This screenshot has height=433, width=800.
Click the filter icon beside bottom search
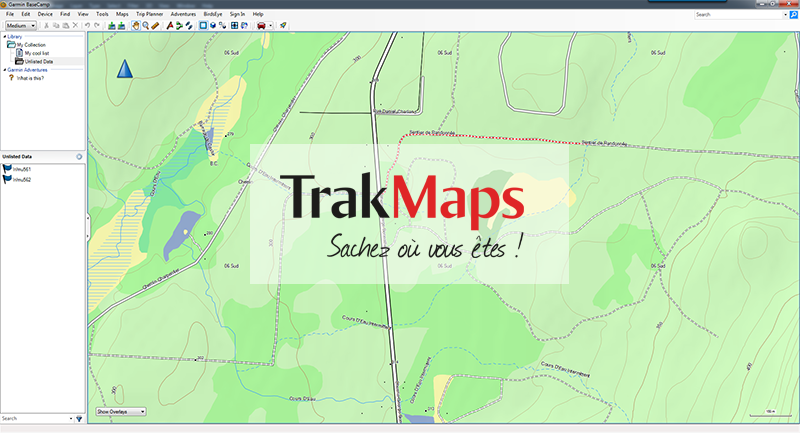80,418
